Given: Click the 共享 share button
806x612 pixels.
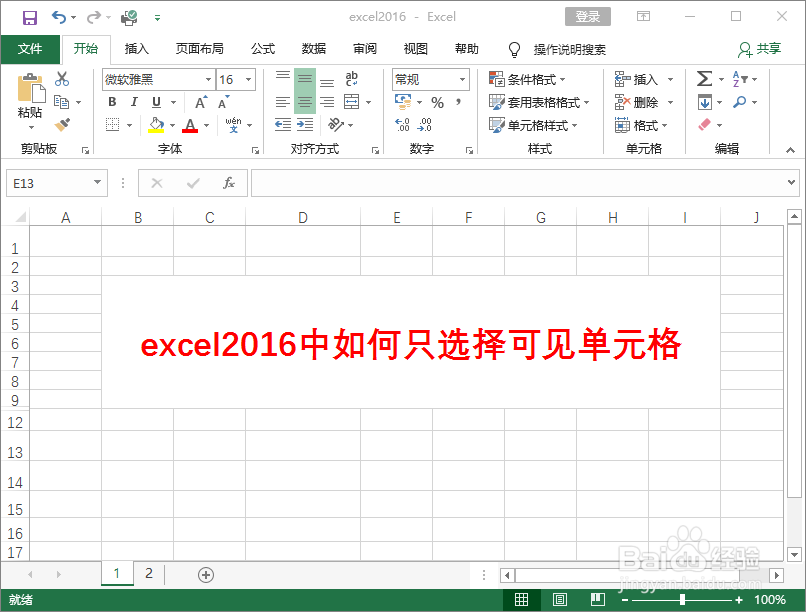Looking at the screenshot, I should coord(760,49).
